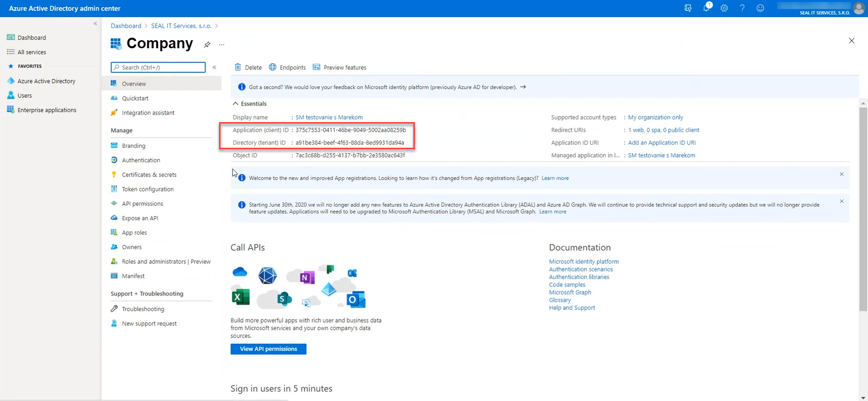Focus the Search (Ctrl+/) box
868x401 pixels.
click(x=158, y=67)
